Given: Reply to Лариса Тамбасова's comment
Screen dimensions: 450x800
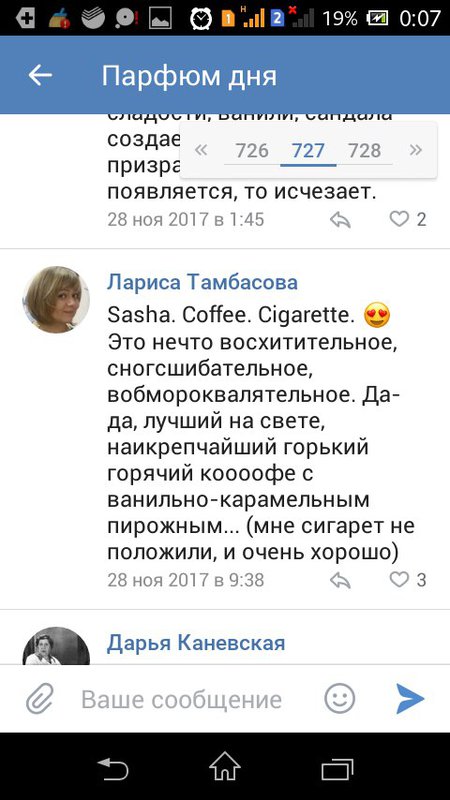Looking at the screenshot, I should coord(340,580).
